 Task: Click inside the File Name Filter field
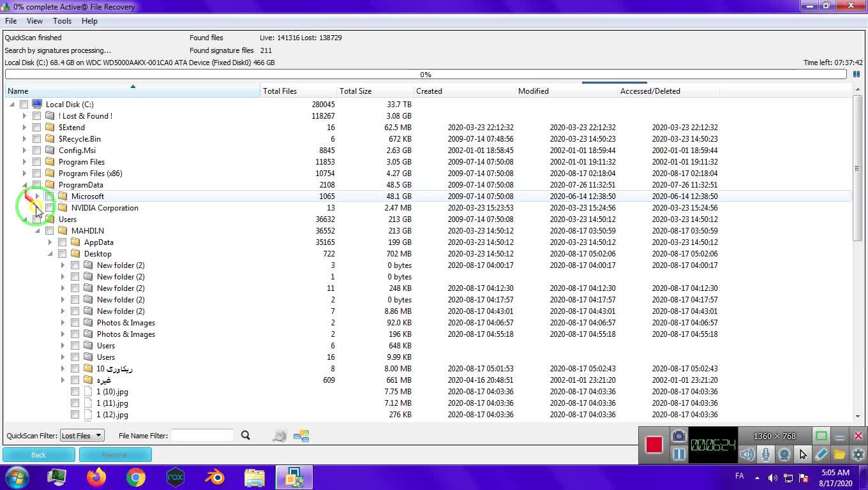point(202,436)
